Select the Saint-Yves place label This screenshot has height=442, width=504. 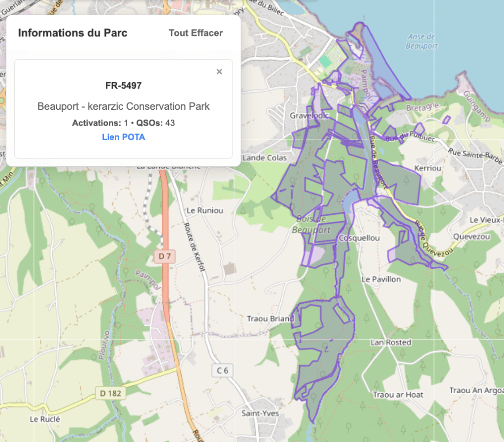tap(260, 413)
